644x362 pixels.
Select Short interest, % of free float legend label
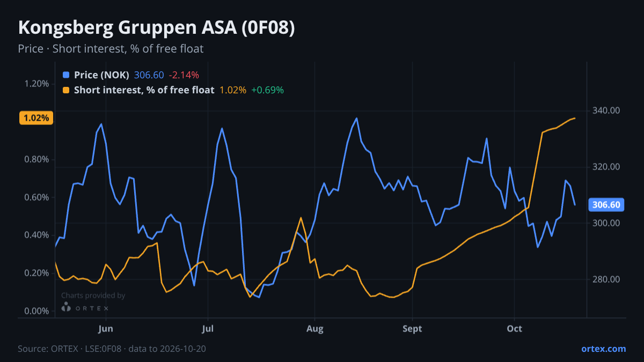[x=144, y=90]
